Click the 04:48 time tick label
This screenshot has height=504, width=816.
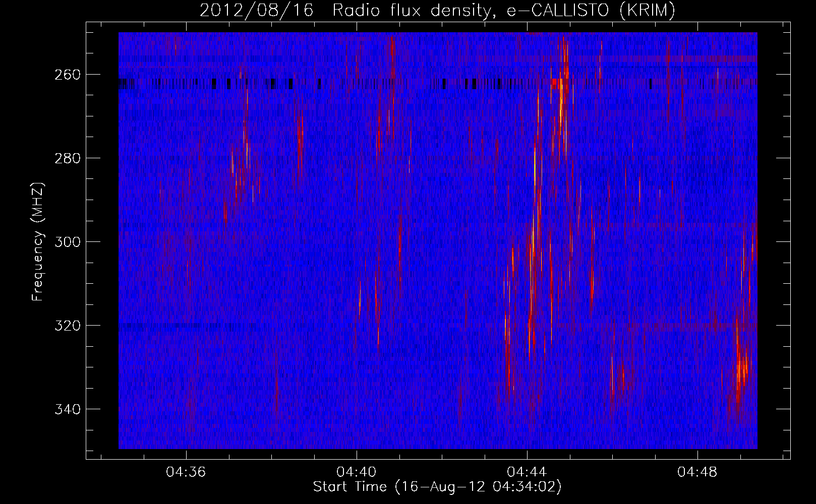pos(697,472)
